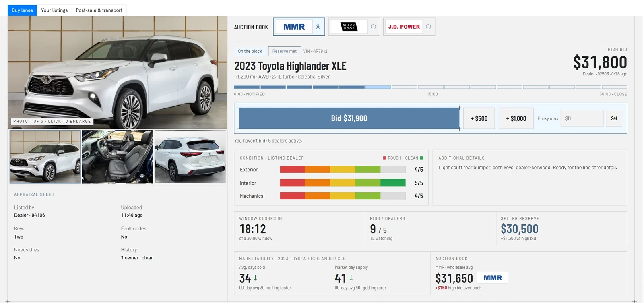Image resolution: width=644 pixels, height=303 pixels.
Task: Choose the J.D. Power radio option
Action: click(x=428, y=27)
